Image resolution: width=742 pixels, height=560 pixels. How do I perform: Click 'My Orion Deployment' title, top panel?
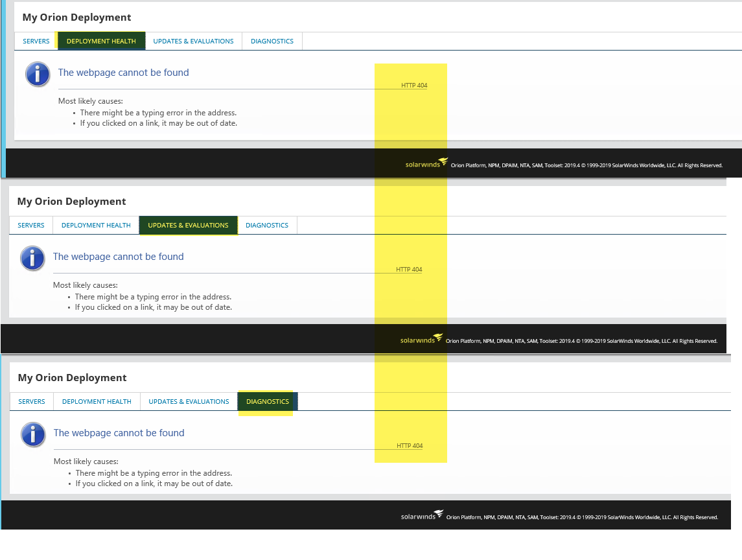(76, 17)
